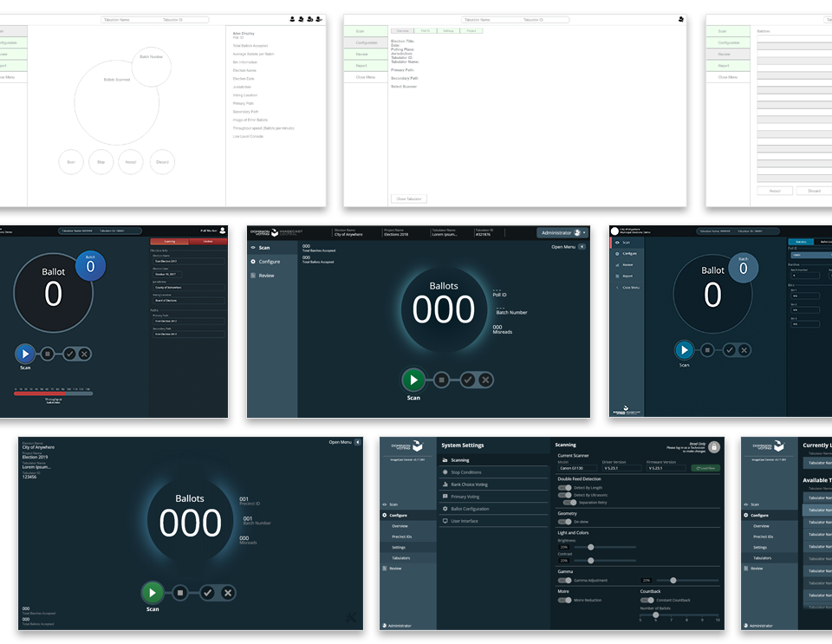The image size is (832, 644).
Task: Click the green Load New button
Action: click(705, 468)
